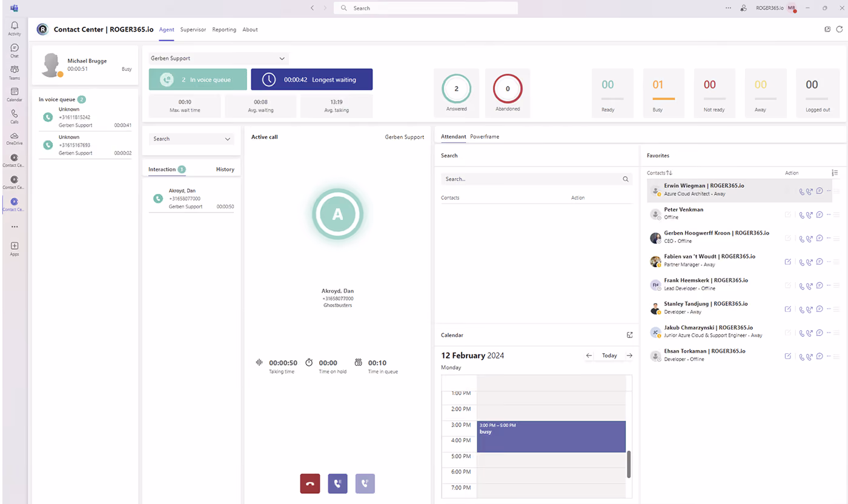Show more apps via sidebar ellipsis

tap(15, 227)
